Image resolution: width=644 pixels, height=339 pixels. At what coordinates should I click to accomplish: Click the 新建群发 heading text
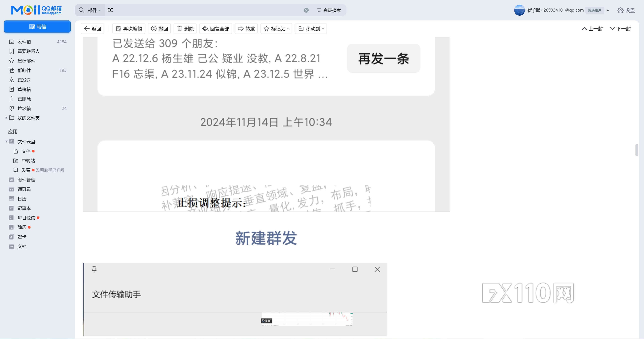[x=266, y=238]
